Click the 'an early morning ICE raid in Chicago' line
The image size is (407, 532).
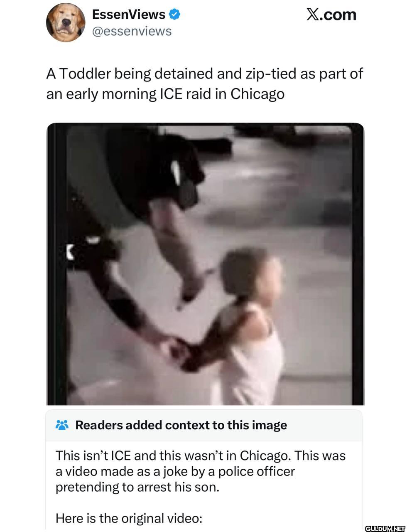(x=165, y=94)
